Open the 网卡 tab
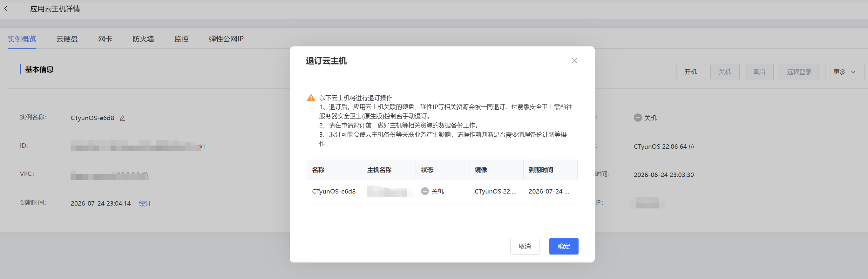The width and height of the screenshot is (868, 279). point(105,39)
